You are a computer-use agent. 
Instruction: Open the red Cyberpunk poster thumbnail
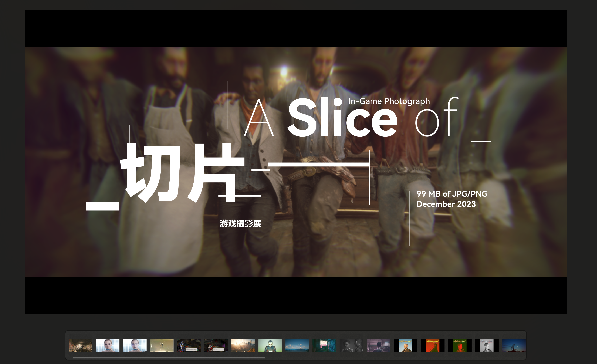click(433, 345)
